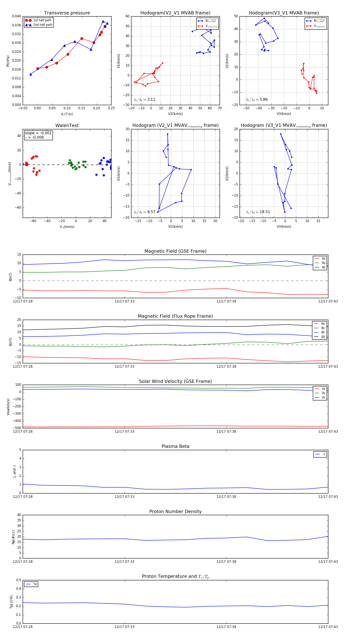Click the 'r = -0.006' text
The width and height of the screenshot is (351, 644).
pos(35,137)
